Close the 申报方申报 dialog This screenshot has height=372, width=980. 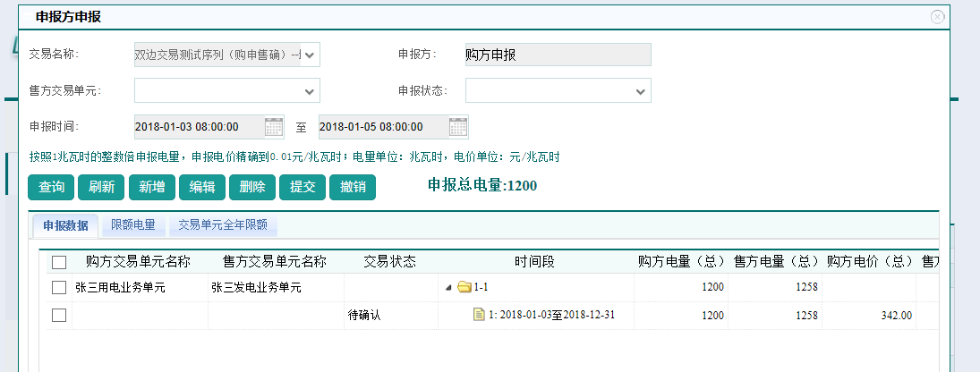pos(937,16)
